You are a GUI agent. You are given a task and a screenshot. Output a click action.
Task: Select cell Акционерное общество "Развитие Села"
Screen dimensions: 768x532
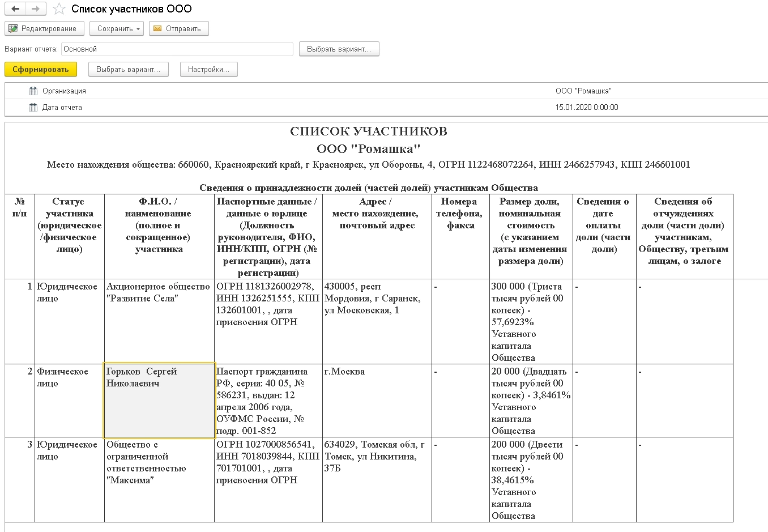[159, 321]
